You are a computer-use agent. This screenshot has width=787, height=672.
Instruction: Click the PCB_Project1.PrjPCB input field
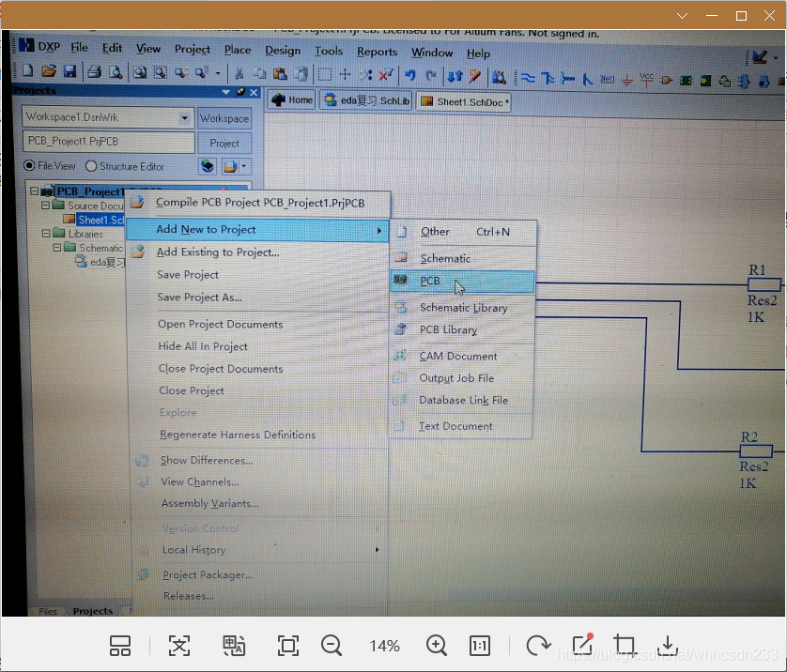coord(108,142)
